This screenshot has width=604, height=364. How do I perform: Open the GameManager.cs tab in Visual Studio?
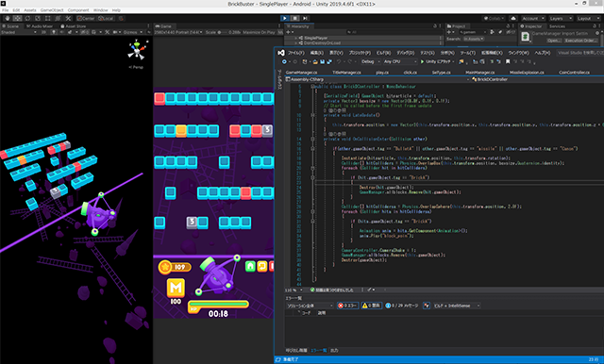[x=302, y=73]
